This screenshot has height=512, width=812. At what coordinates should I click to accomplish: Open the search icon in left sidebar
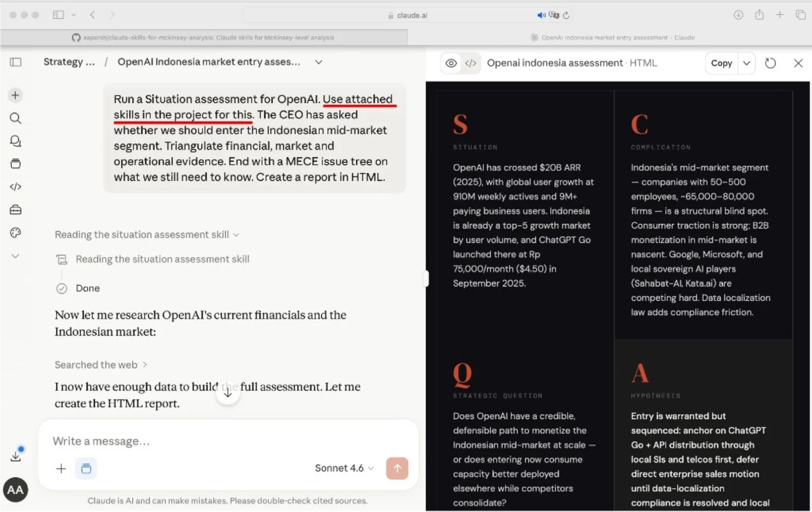click(15, 118)
